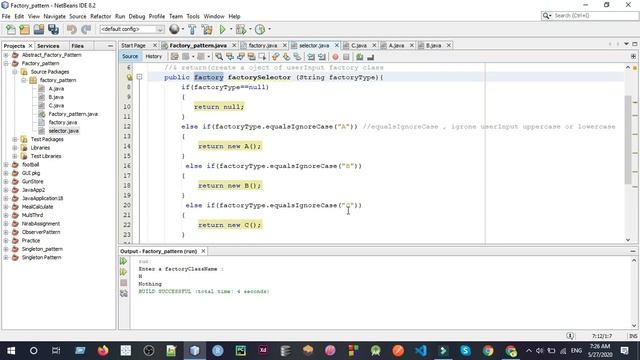Click the Comment icon in editor toolbar
Screen dimensions: 640x360
click(360, 57)
